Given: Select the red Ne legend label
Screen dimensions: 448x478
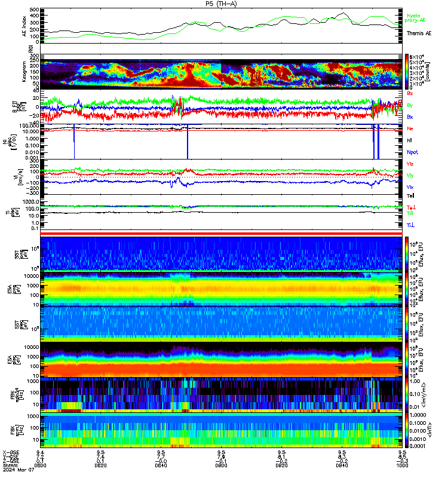Looking at the screenshot, I should point(410,128).
